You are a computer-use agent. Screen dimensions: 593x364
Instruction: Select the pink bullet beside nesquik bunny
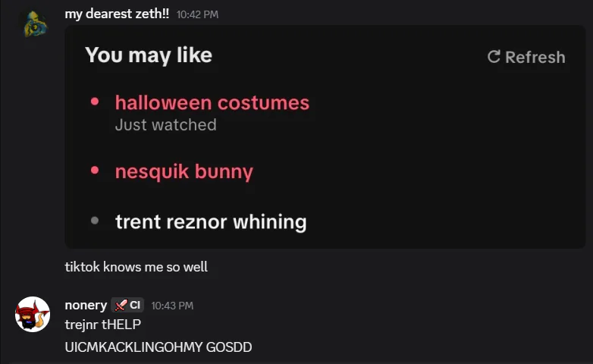(x=95, y=171)
